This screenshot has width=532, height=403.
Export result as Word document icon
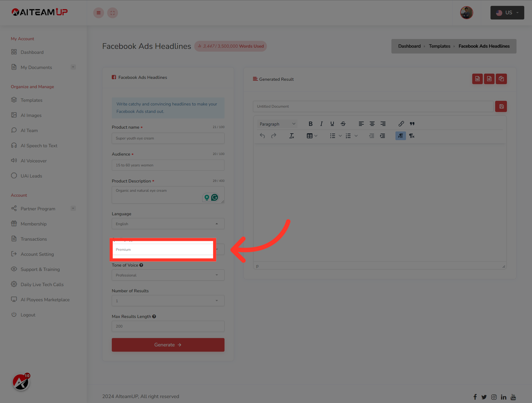tap(477, 79)
